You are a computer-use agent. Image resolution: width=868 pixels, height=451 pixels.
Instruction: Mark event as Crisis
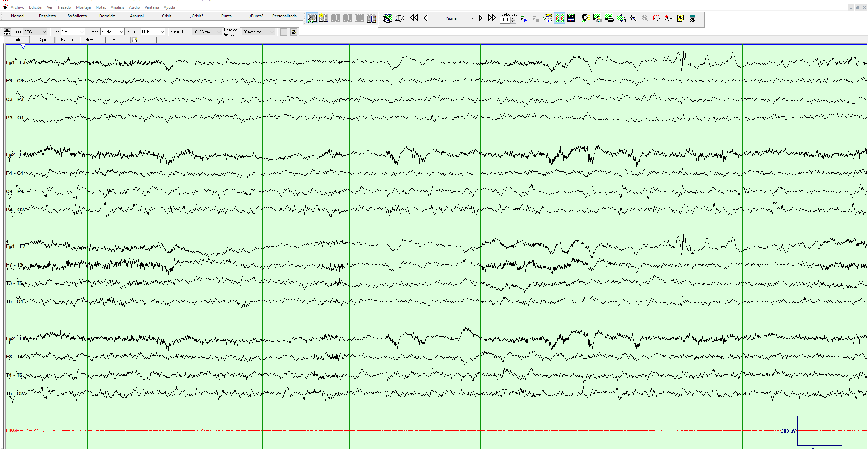167,16
